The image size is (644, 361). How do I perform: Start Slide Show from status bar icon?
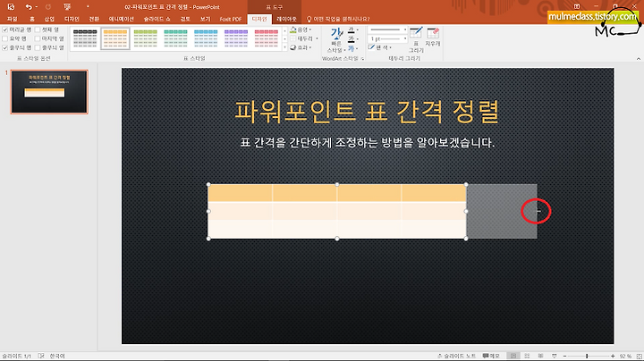click(x=555, y=356)
